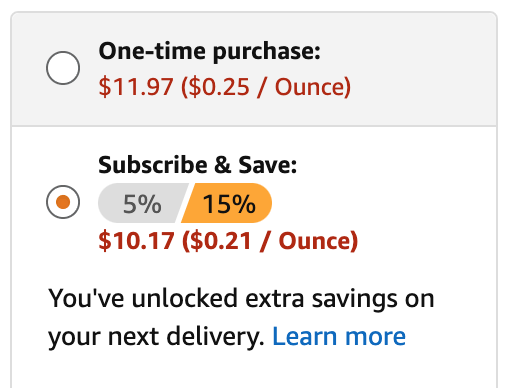510x388 pixels.
Task: Click the One-time purchase heading label
Action: tap(209, 51)
